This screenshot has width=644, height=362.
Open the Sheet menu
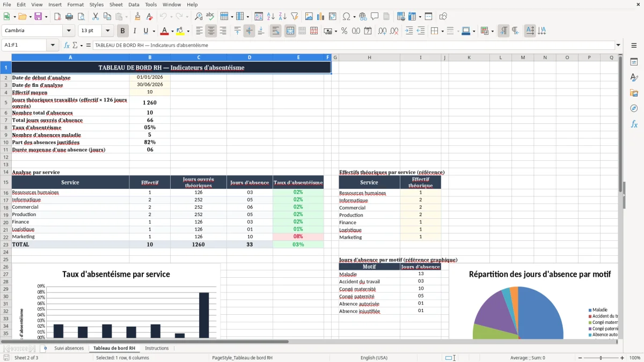coord(116,4)
